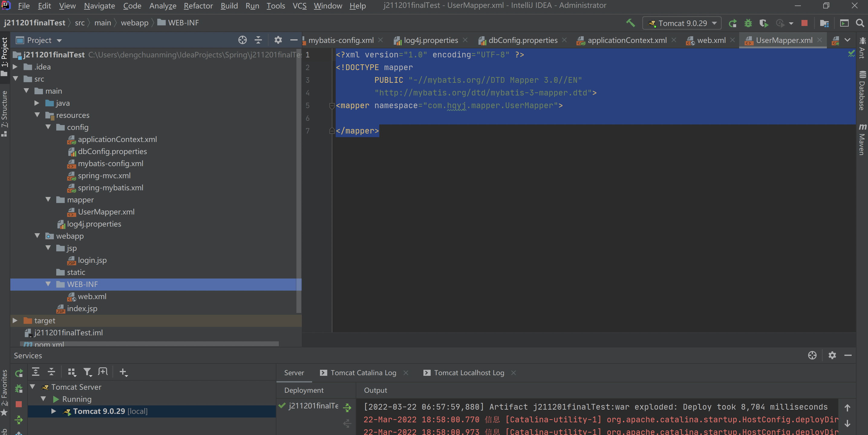The width and height of the screenshot is (868, 435).
Task: Open the Refactor menu
Action: (x=198, y=6)
